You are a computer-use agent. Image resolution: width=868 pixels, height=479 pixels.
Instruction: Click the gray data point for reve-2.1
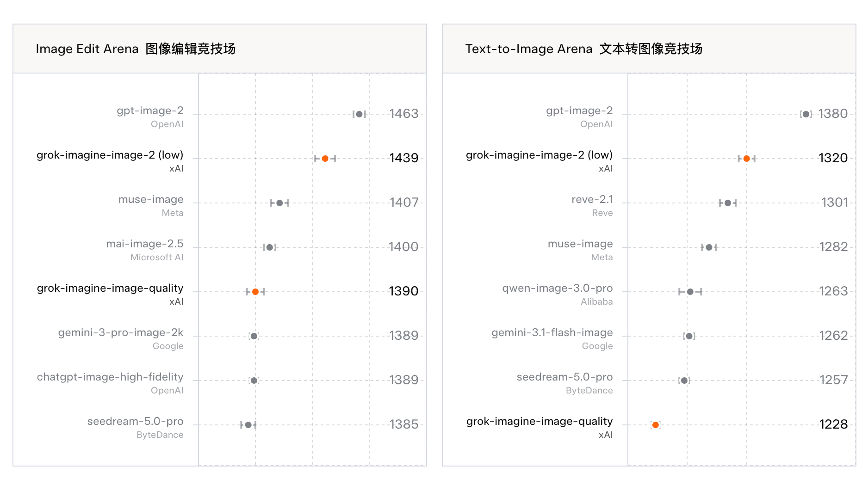[728, 203]
